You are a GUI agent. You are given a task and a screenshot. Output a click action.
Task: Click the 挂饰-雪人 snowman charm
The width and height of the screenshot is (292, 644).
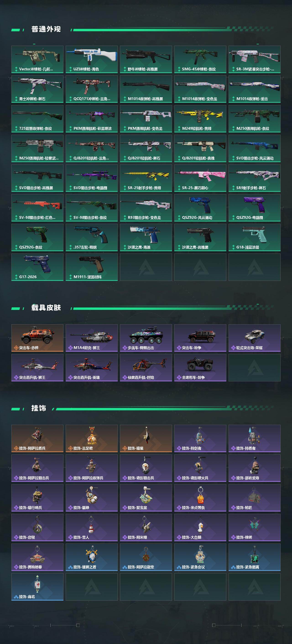coord(92,528)
